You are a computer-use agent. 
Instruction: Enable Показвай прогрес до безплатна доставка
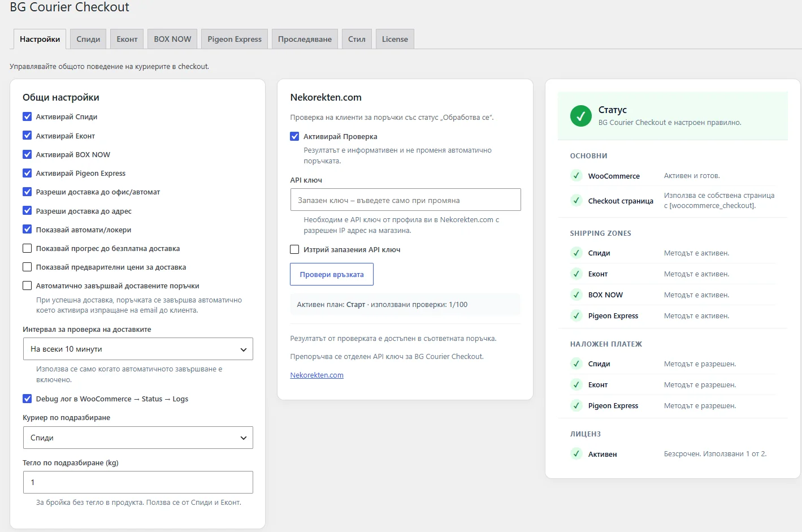tap(27, 248)
